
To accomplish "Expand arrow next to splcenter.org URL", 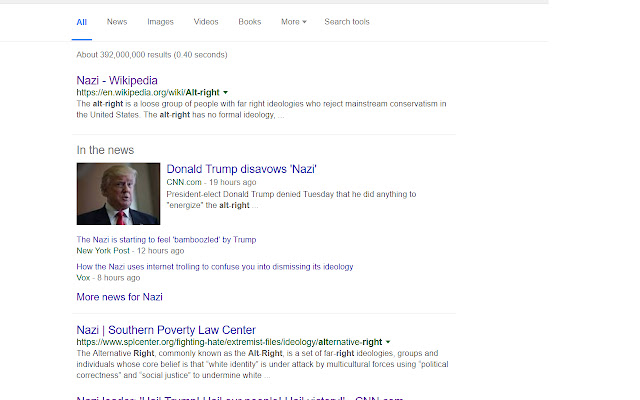I will pos(388,342).
